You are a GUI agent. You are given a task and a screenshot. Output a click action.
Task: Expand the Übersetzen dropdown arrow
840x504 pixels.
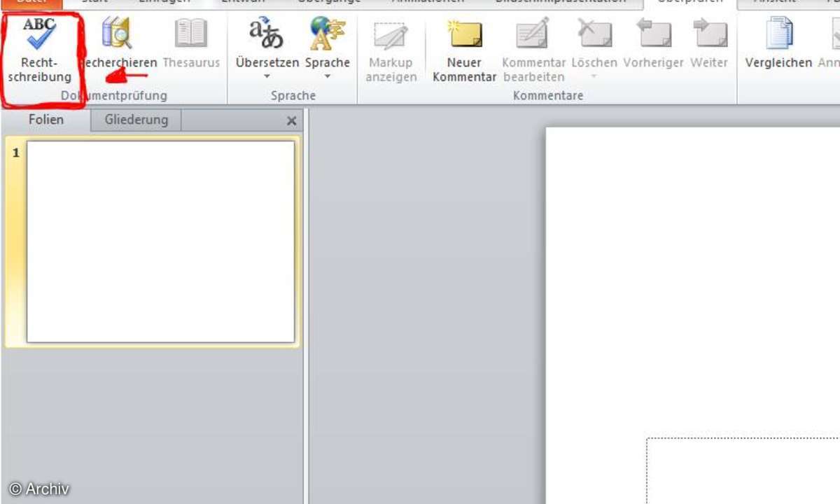point(267,76)
